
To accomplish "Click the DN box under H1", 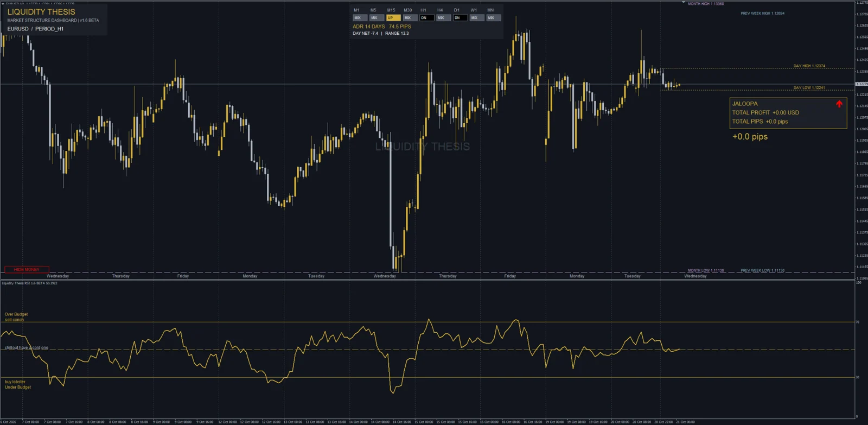I will 427,18.
